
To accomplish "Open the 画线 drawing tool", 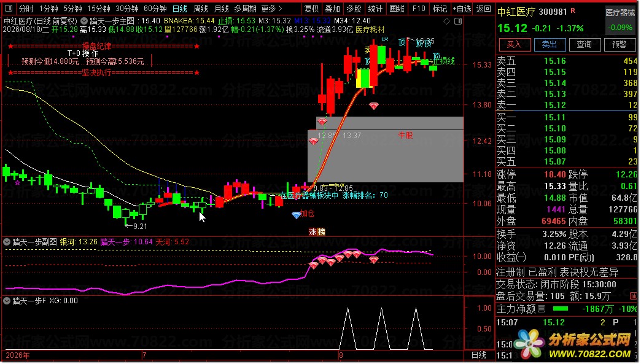I will pos(397,9).
